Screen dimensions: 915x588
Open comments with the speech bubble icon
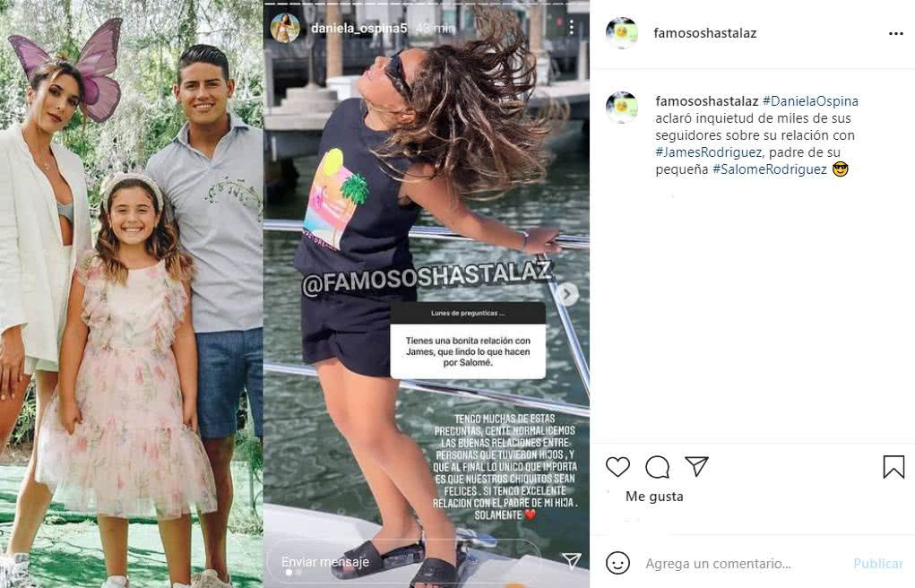click(x=657, y=467)
